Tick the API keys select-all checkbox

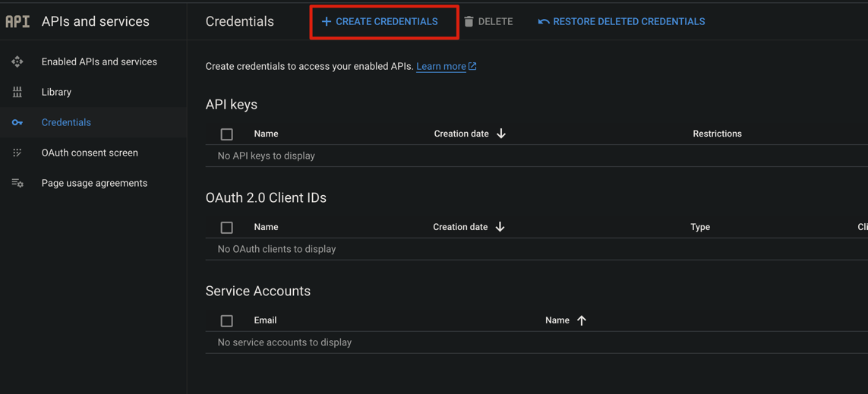click(x=226, y=134)
